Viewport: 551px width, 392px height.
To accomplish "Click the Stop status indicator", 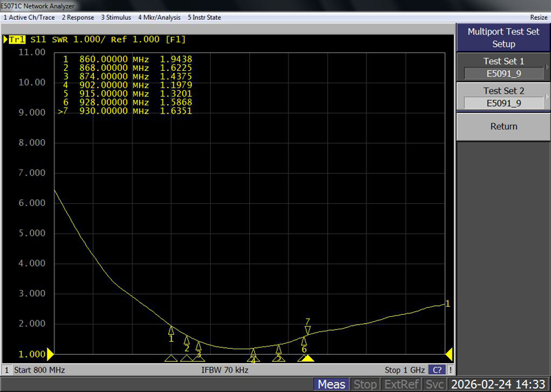I will tap(365, 384).
